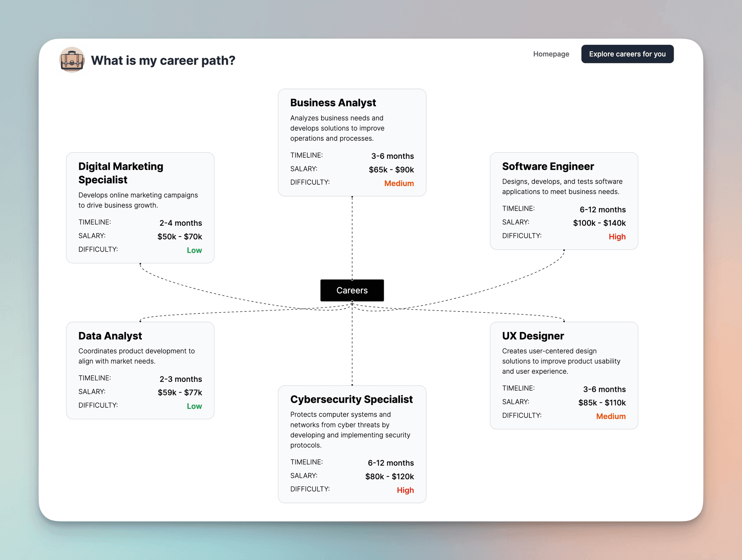742x560 pixels.
Task: Click connector handle under Software Engineer card
Action: click(564, 250)
